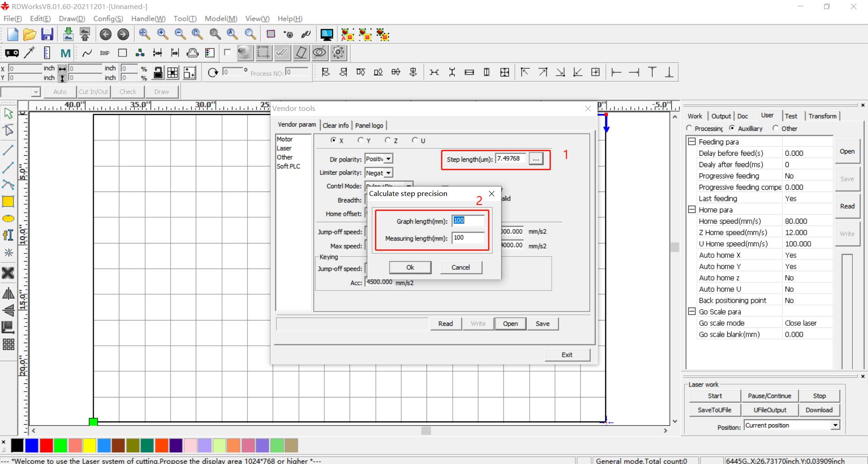Screen dimensions: 868x464
Task: Click the rotate arrow icon
Action: pos(213,72)
